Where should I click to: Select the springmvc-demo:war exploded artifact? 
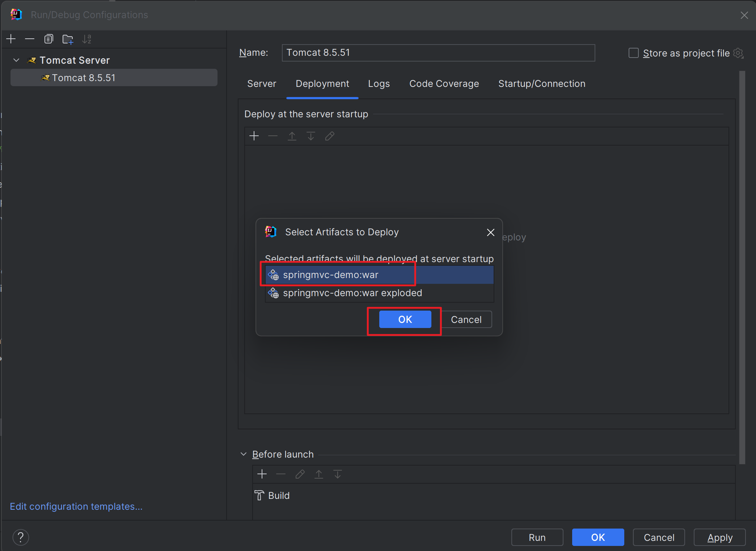point(379,293)
